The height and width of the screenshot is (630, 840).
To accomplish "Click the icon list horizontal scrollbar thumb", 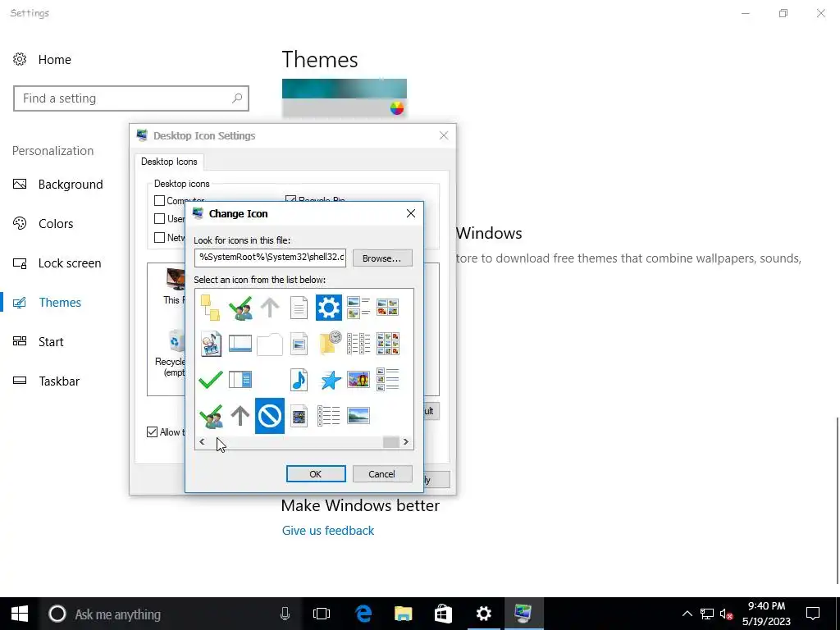I will pos(390,442).
